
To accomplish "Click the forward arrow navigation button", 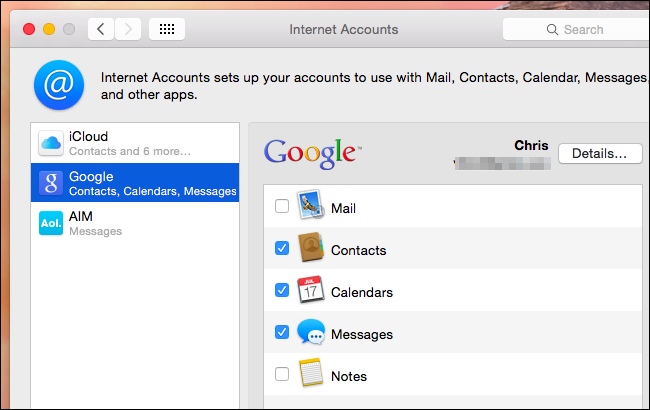I will click(127, 29).
